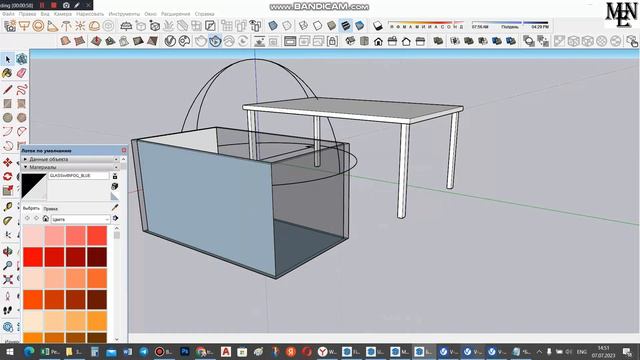
Task: Choose the pink Eraser tool
Action: [x=21, y=73]
